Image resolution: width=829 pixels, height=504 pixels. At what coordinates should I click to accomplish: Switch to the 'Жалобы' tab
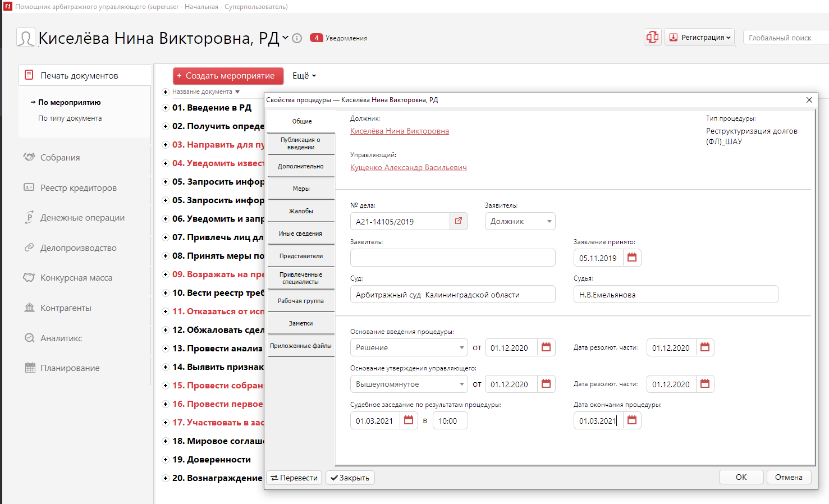click(301, 211)
